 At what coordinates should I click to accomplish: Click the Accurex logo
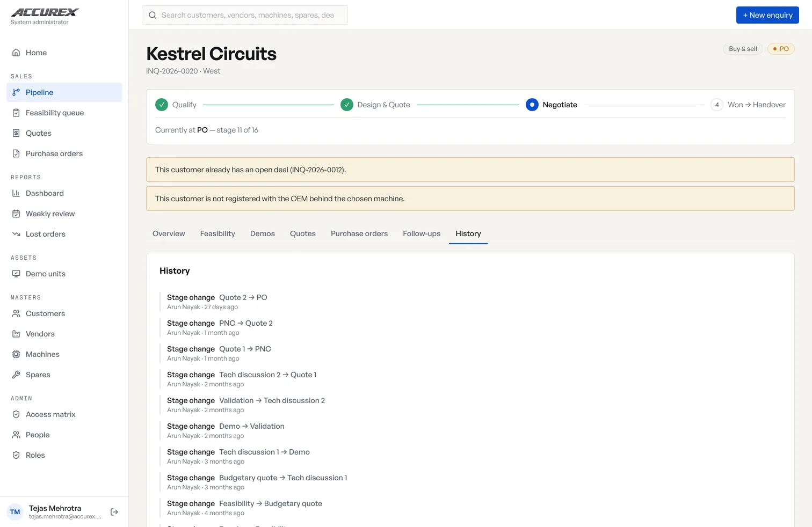(x=45, y=12)
